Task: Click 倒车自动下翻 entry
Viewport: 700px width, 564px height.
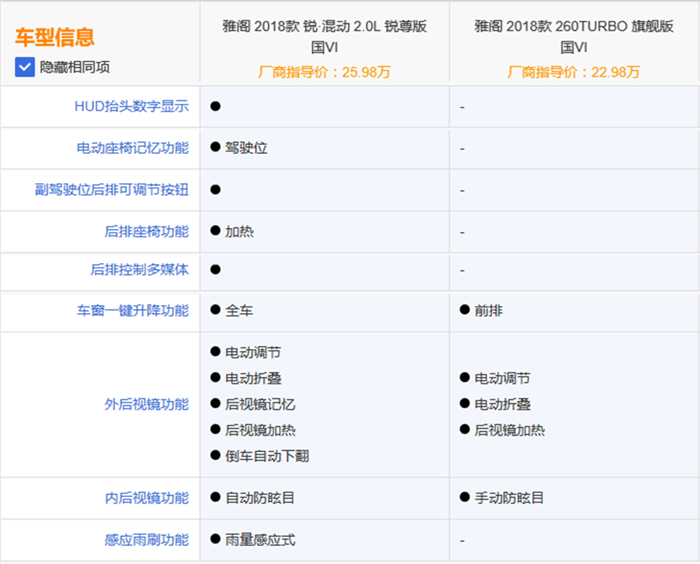Action: tap(267, 456)
